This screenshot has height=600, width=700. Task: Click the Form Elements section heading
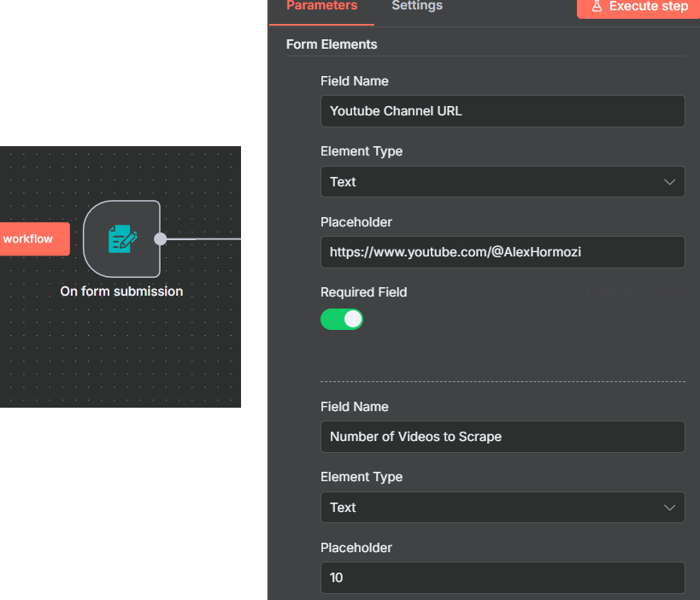[332, 44]
